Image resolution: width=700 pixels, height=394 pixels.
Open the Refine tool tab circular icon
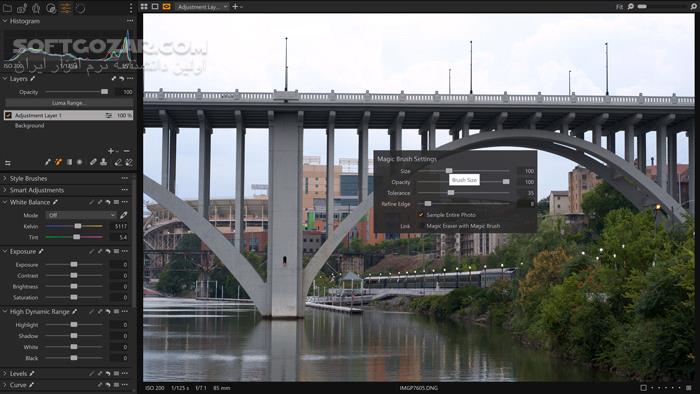coord(80,8)
